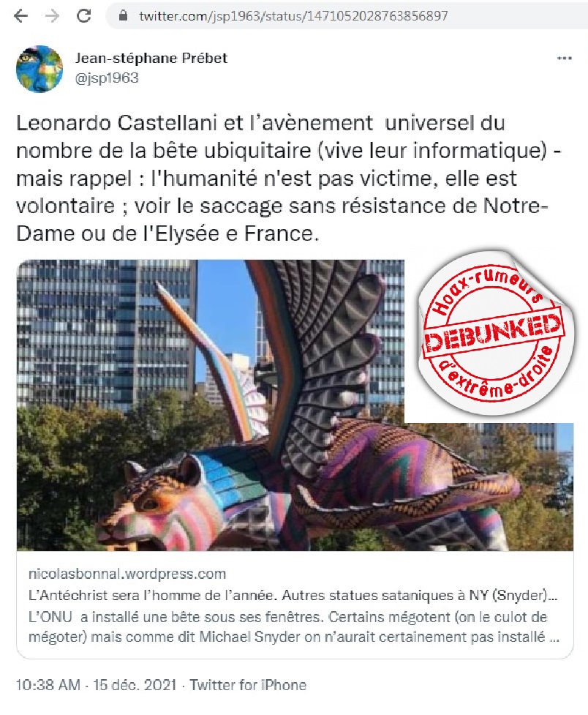This screenshot has width=588, height=715.
Task: Open the winged jaguar statue image
Action: tap(295, 405)
